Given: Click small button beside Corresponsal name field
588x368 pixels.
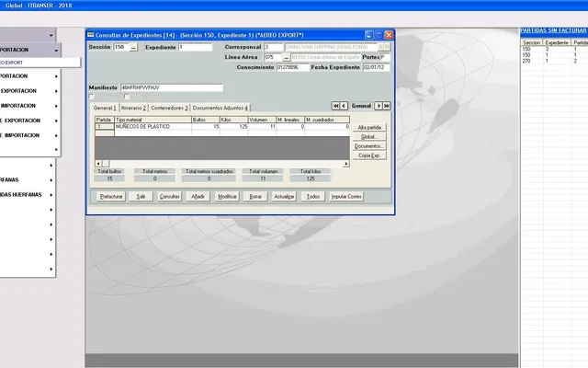Looking at the screenshot, I should pyautogui.click(x=384, y=47).
